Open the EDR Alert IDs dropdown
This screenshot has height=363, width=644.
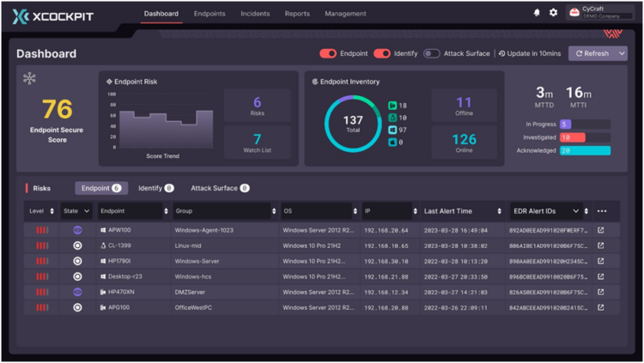click(575, 211)
